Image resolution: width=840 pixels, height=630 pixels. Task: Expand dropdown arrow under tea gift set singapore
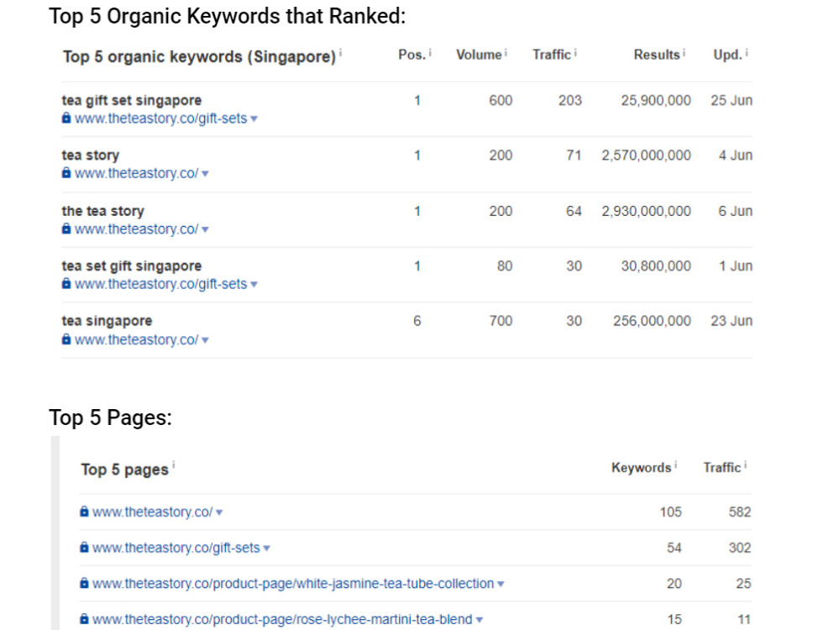pos(254,119)
